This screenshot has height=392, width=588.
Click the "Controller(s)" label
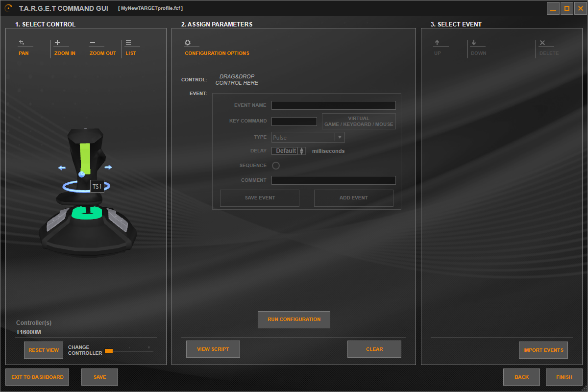(x=34, y=323)
